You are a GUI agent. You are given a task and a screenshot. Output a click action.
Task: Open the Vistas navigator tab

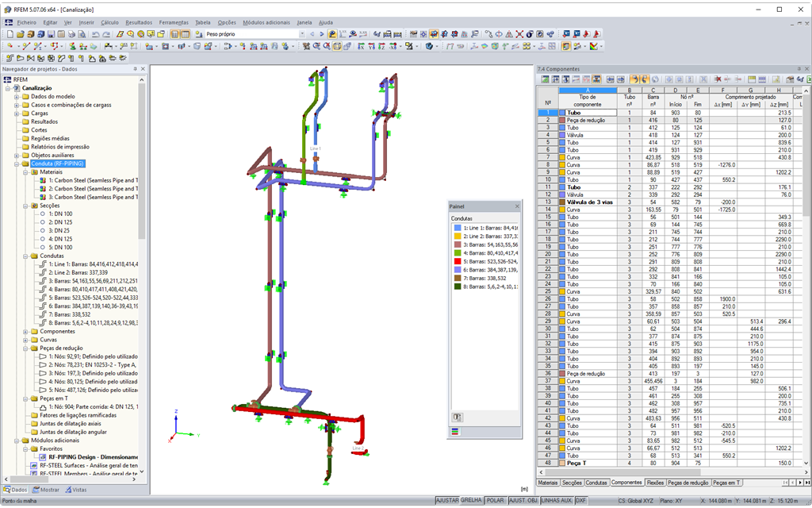75,490
